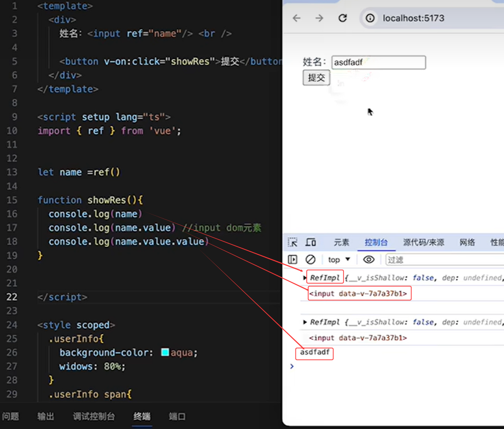Click line number 22 in the editor gutter
Viewport: 504px width, 429px height.
12,297
